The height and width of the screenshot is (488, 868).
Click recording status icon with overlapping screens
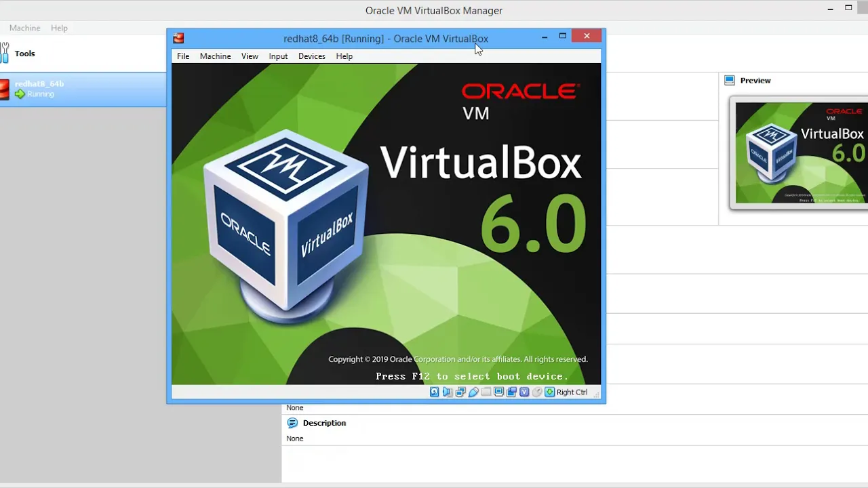(511, 392)
